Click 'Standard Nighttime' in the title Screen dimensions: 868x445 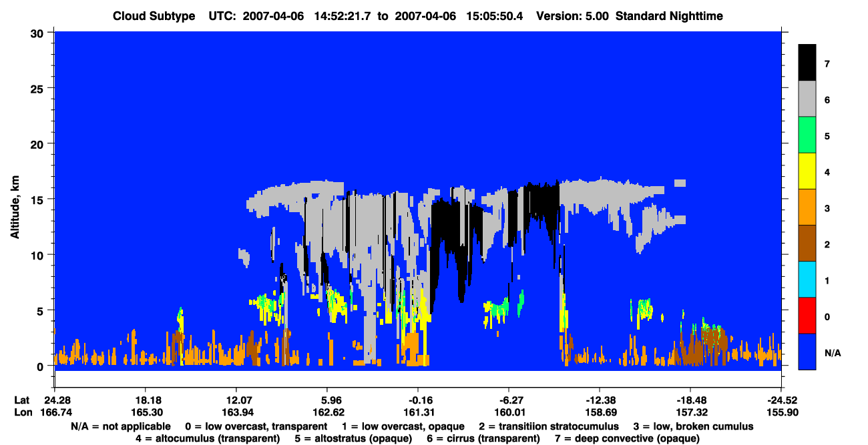[x=668, y=16]
